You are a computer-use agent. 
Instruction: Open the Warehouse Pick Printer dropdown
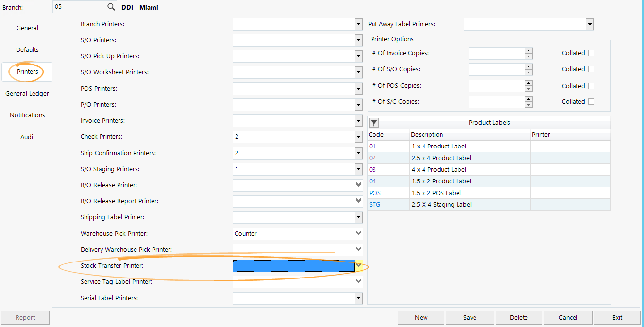click(358, 233)
